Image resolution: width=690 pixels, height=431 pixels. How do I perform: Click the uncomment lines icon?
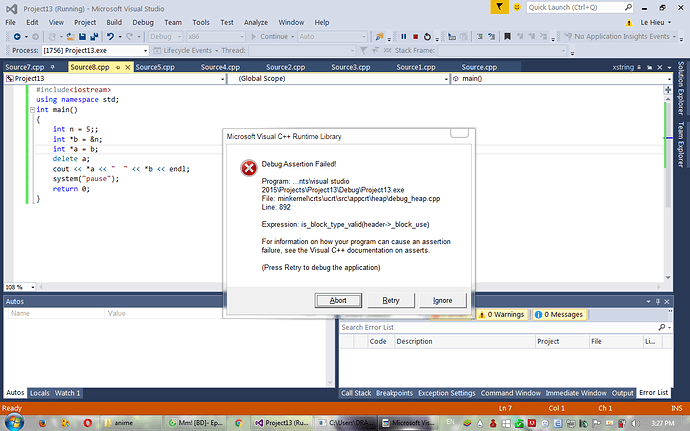(x=492, y=37)
